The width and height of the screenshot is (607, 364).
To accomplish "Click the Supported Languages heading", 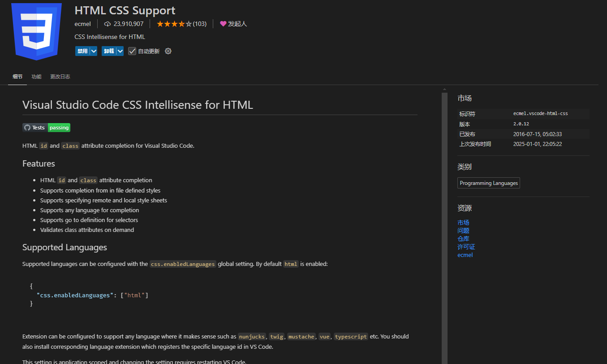I will (65, 247).
